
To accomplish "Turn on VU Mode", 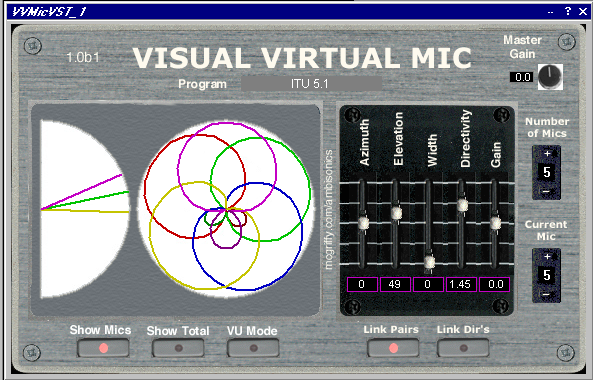I will [253, 348].
